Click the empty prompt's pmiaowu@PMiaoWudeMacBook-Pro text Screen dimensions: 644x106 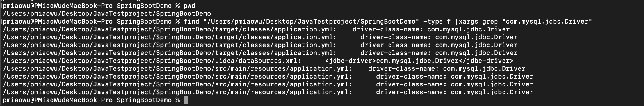tap(58, 100)
